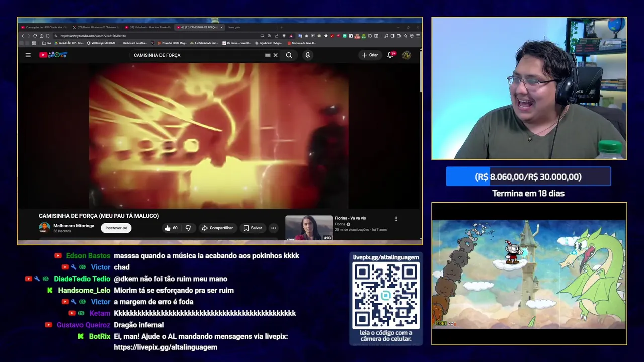
Task: Clear the search text with the X icon
Action: [275, 55]
